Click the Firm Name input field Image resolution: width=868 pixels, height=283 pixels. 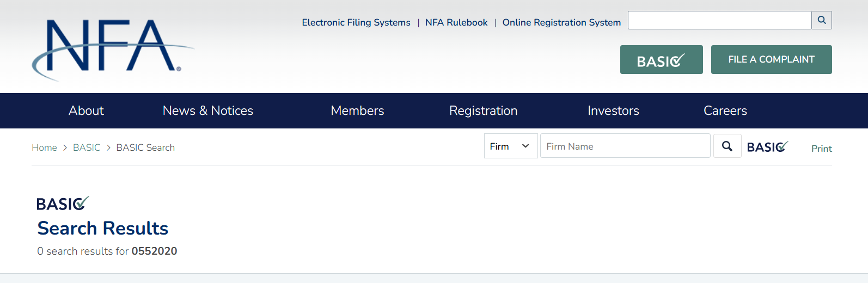tap(625, 146)
